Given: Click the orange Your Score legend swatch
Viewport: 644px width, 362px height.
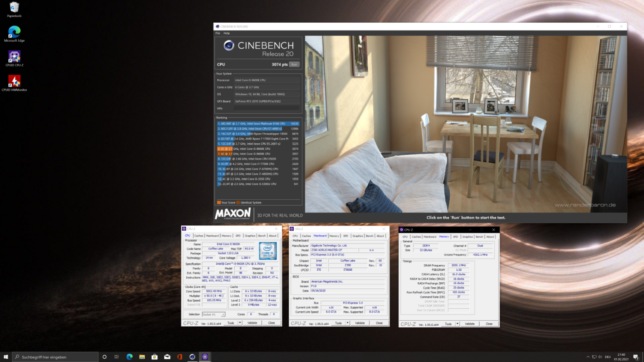Looking at the screenshot, I should [x=219, y=203].
